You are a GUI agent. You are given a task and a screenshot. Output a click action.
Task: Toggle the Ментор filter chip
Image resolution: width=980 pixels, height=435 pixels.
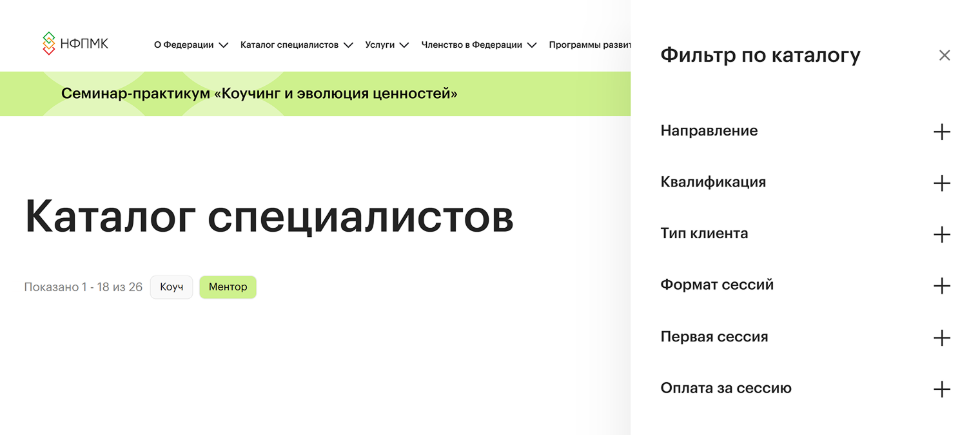click(x=228, y=287)
